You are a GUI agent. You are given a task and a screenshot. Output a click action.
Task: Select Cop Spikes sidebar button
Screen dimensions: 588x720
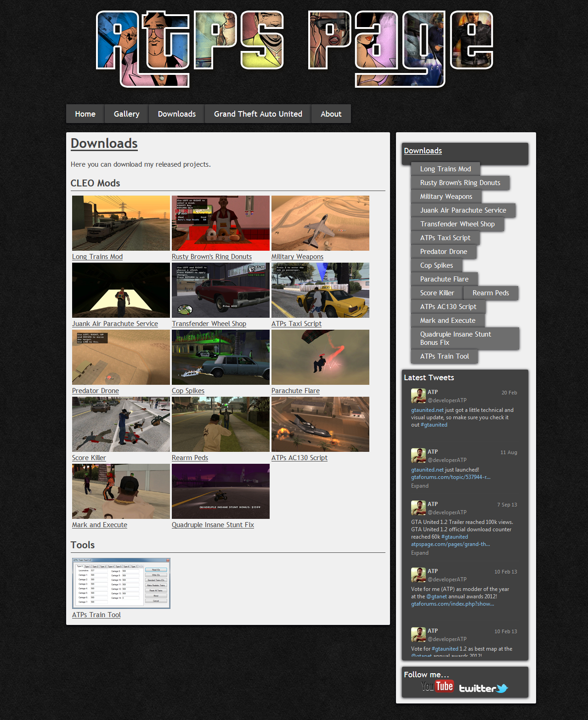pos(436,265)
